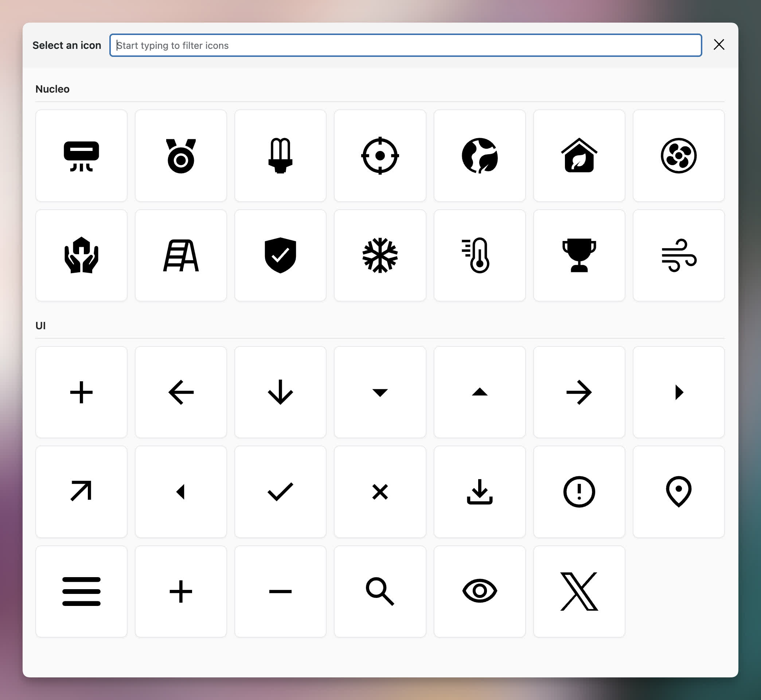Screen dimensions: 761x700
Task: Select the plus icon beside the hamburger menu icon
Action: [181, 591]
